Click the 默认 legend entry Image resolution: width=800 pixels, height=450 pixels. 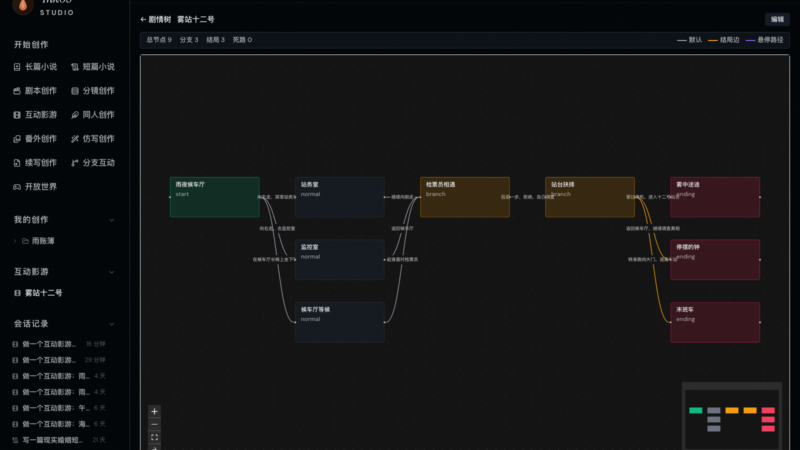pyautogui.click(x=689, y=40)
